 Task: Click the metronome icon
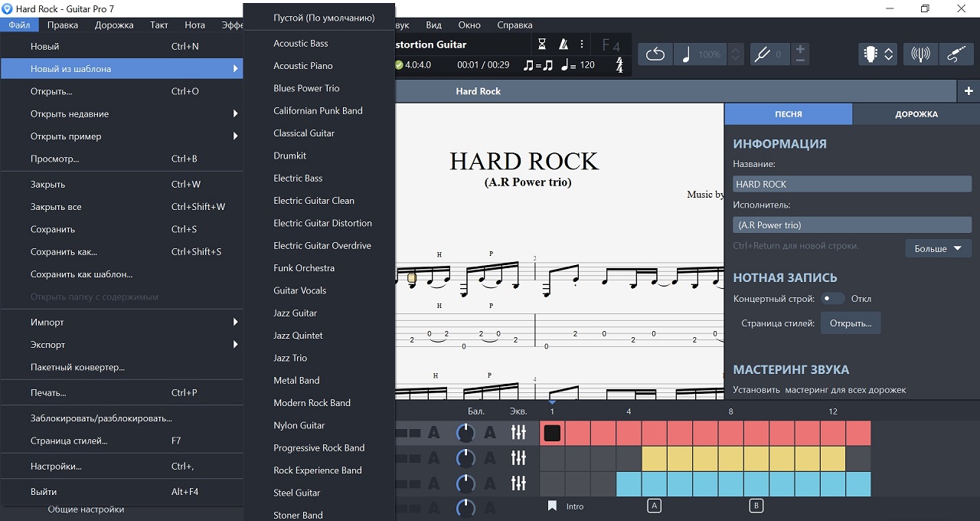(x=563, y=44)
